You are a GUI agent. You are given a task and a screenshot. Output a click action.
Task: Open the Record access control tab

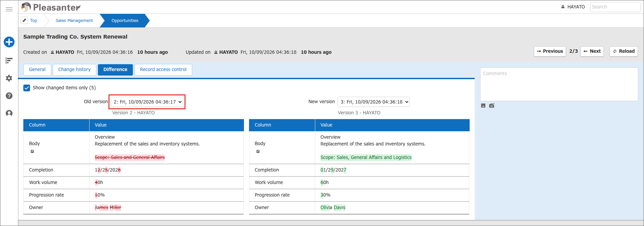[x=163, y=70]
